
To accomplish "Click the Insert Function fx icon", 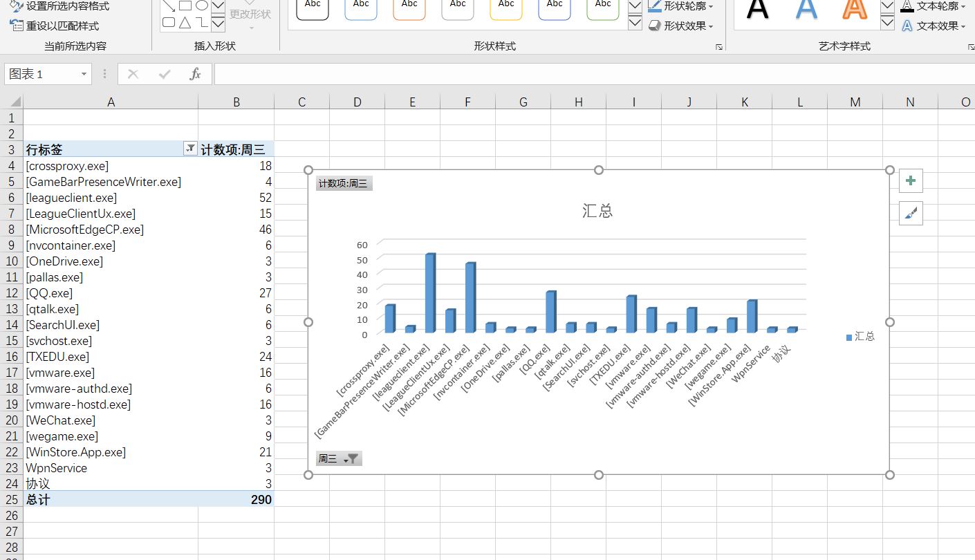I will click(196, 74).
